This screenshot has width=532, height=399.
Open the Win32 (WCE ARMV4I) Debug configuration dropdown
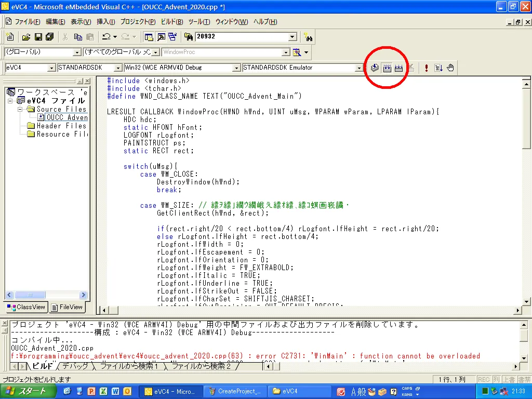(x=236, y=68)
